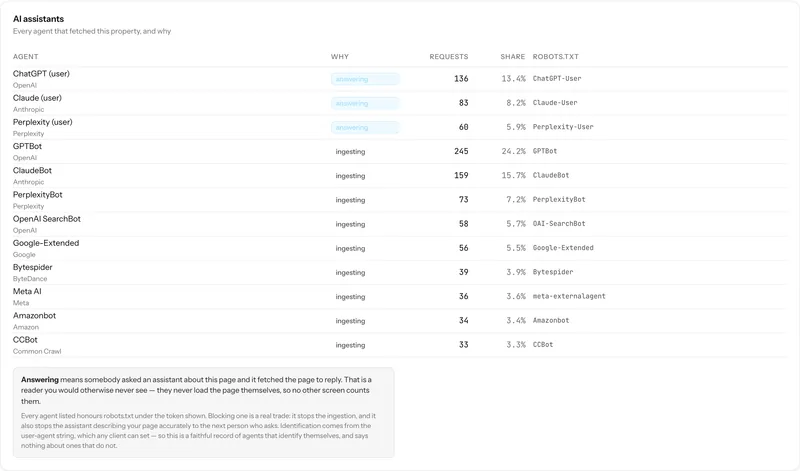Click the Perplexity-User robots.txt token
Image resolution: width=800 pixels, height=471 pixels.
(x=563, y=127)
